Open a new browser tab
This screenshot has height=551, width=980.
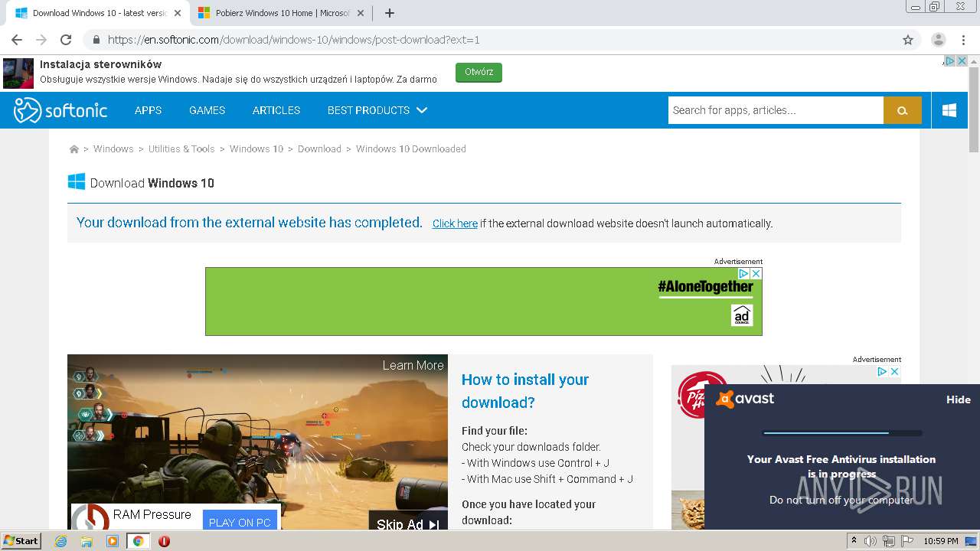tap(389, 13)
